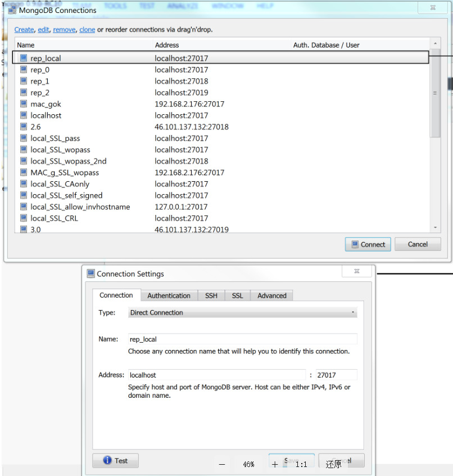Click the 1:1 zoom reset control
The width and height of the screenshot is (453, 476).
coord(301,464)
